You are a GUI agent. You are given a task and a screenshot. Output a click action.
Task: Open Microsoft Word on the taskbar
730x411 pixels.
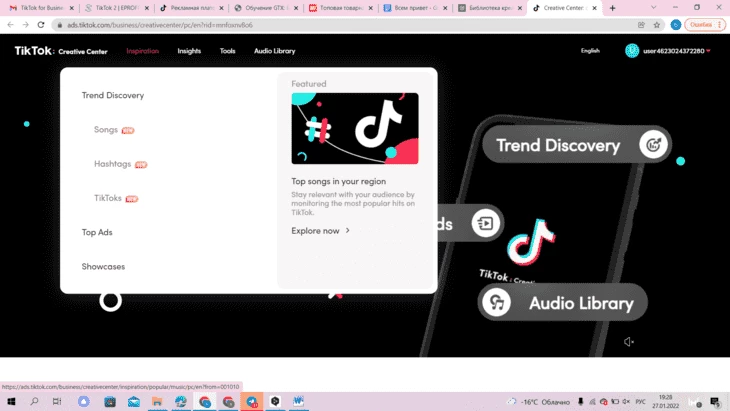(298, 401)
